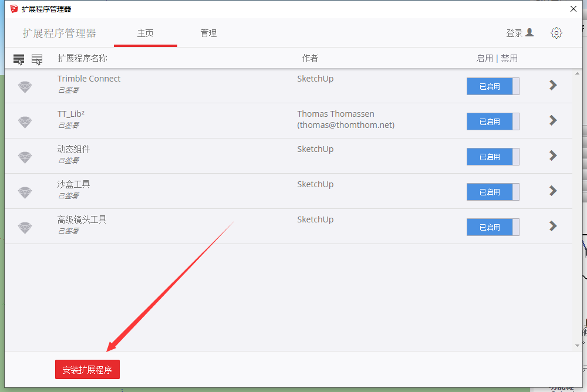Image resolution: width=587 pixels, height=392 pixels.
Task: Close the 扩展程序管理器 window
Action: (573, 9)
